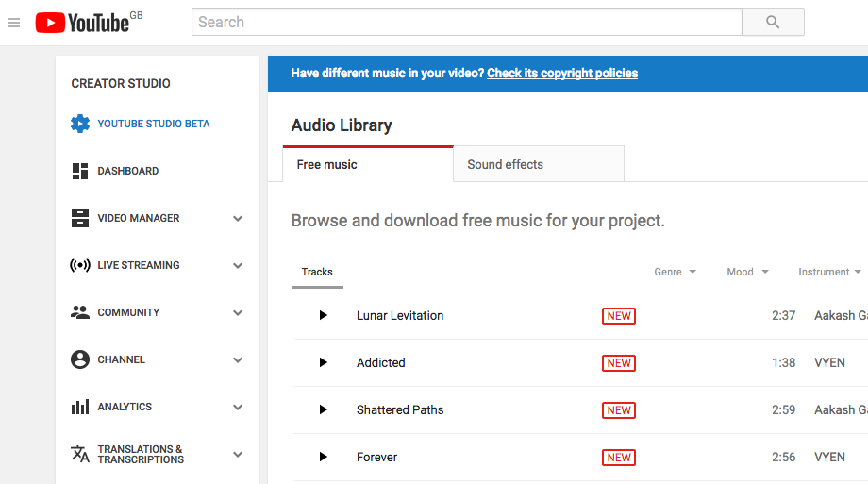Image resolution: width=868 pixels, height=484 pixels.
Task: Click NEW badge on Forever row
Action: pos(619,458)
